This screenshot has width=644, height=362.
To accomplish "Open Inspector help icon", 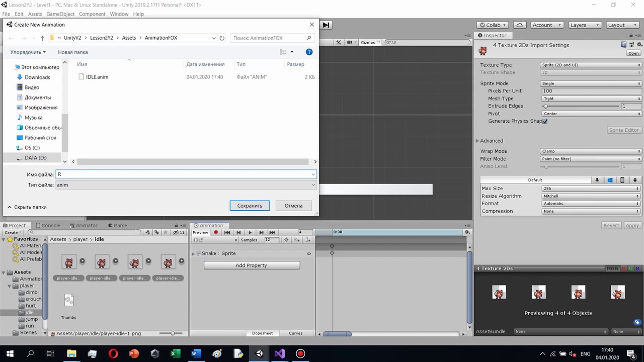I will coord(624,45).
